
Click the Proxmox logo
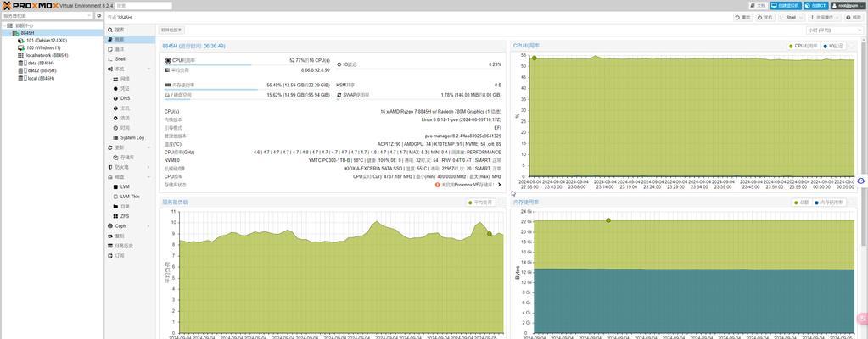pyautogui.click(x=30, y=6)
